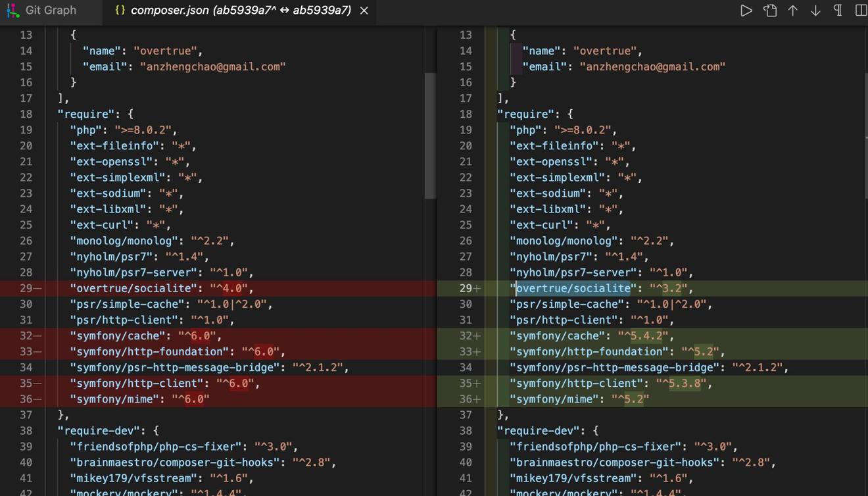
Task: Click removed overtrue/socialite ^4.0 line in left pane
Action: [x=161, y=288]
